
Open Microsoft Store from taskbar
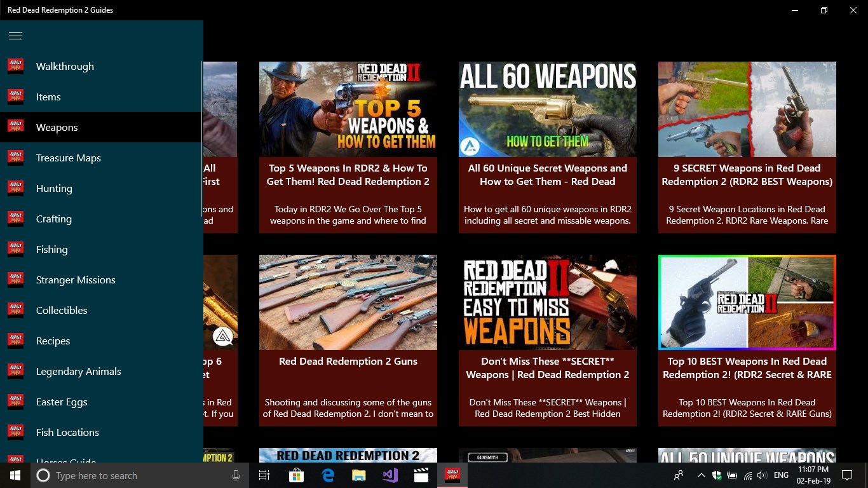296,475
